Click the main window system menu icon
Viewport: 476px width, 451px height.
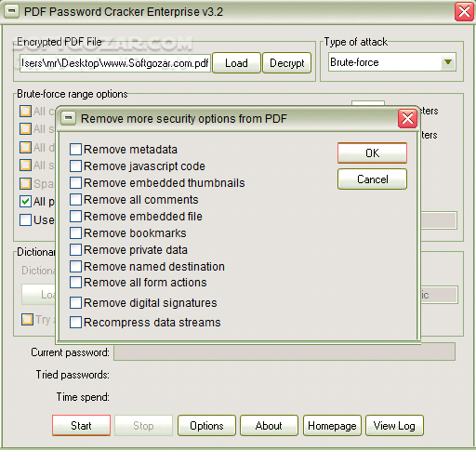pos(12,11)
